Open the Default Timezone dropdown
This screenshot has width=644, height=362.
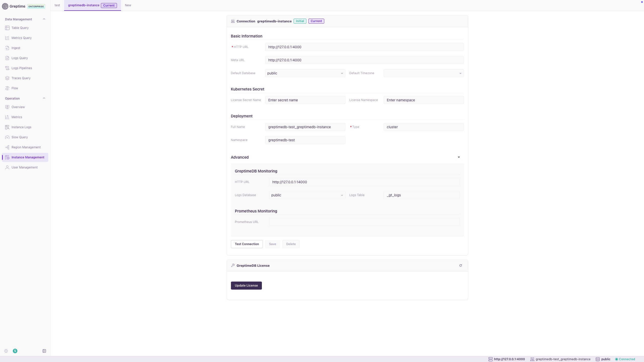pos(423,73)
